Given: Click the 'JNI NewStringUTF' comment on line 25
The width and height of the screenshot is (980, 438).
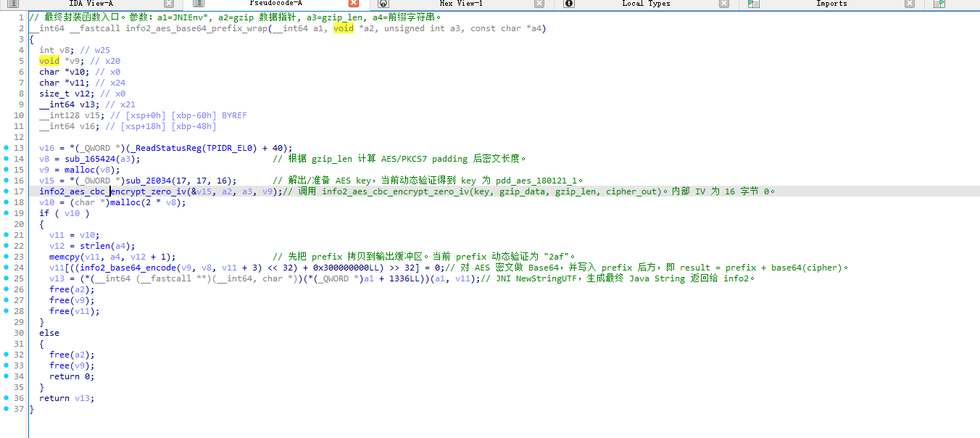Looking at the screenshot, I should point(618,278).
